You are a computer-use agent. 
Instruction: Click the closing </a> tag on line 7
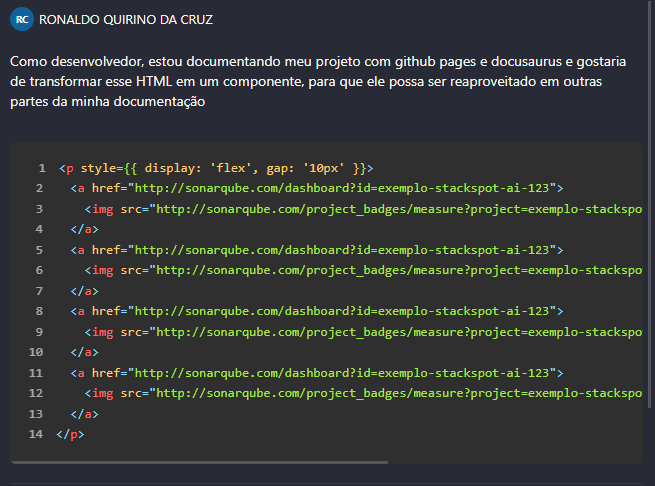coord(84,291)
